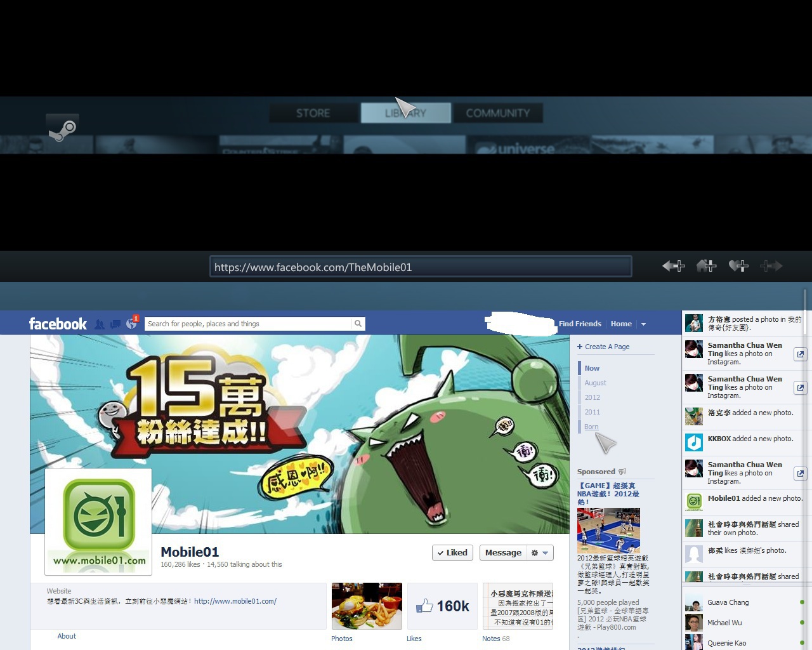Open the STORE tab in Steam

(313, 113)
